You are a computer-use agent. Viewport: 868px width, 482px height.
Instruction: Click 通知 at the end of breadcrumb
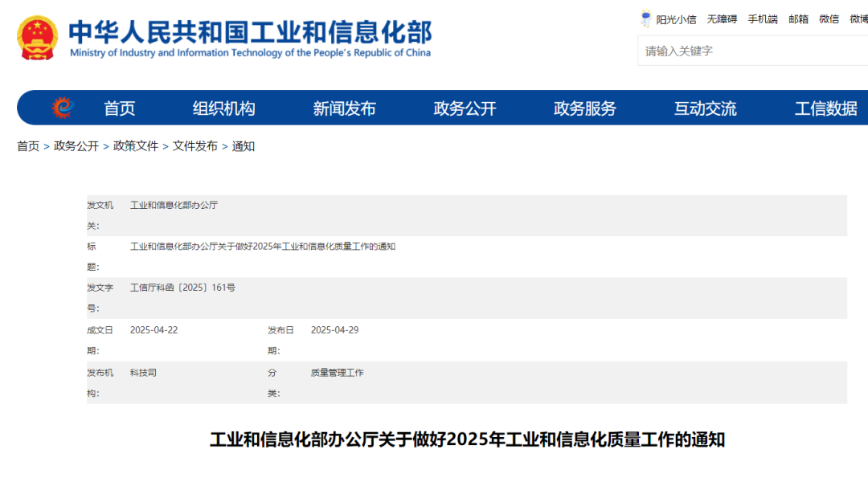tap(244, 146)
